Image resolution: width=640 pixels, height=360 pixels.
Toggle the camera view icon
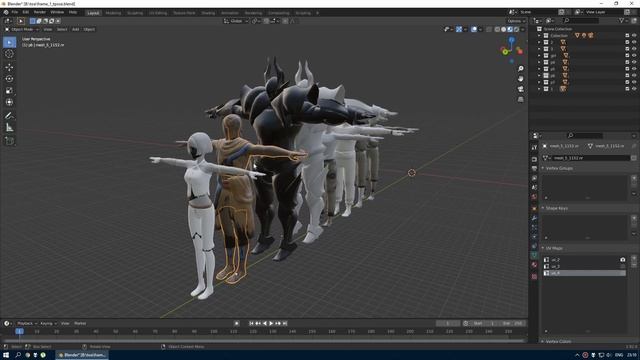pyautogui.click(x=520, y=89)
